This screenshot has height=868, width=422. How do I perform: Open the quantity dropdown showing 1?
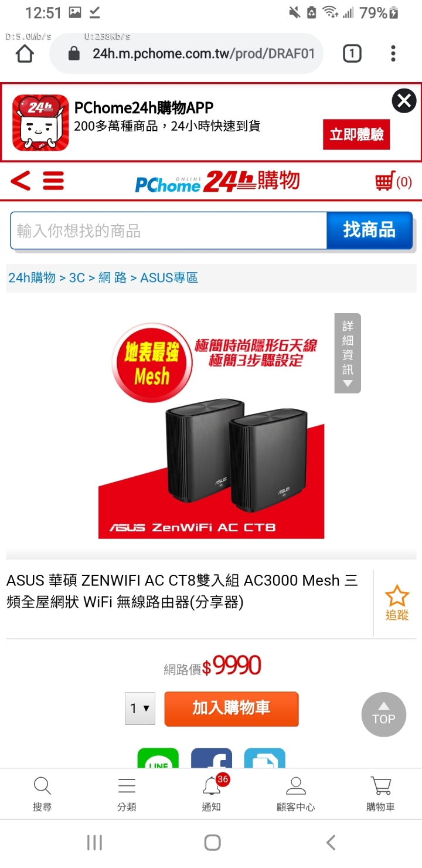point(140,708)
